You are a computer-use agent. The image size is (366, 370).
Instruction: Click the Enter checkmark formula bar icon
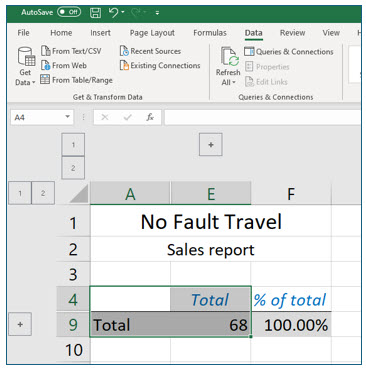(x=127, y=117)
